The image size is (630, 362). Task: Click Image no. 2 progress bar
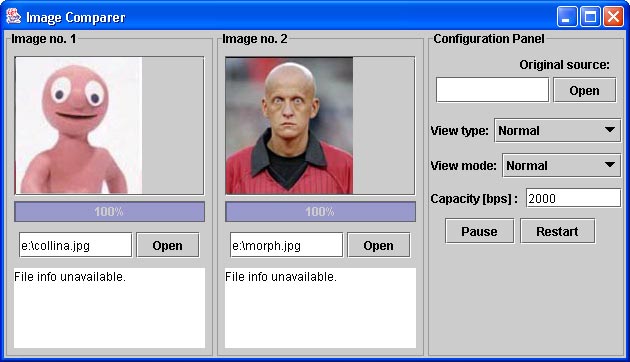tap(320, 212)
